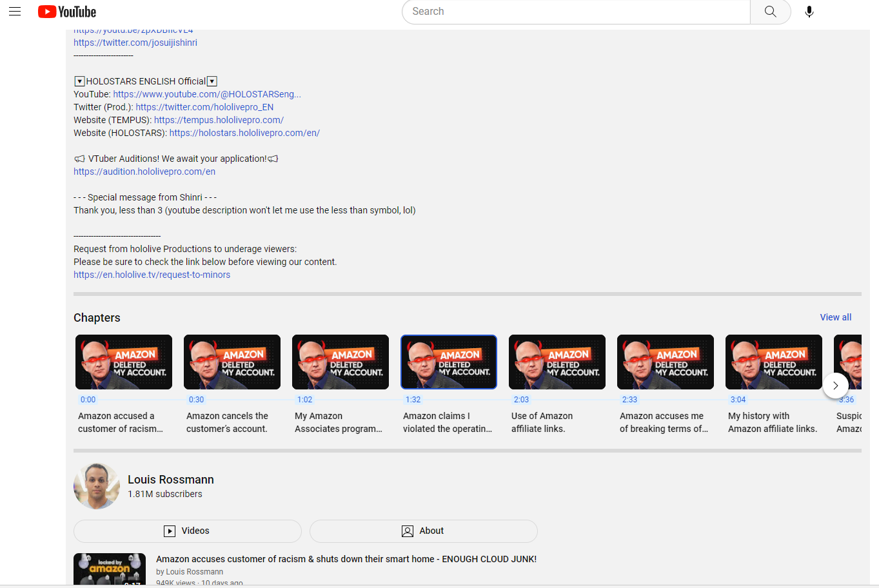Select the 0:00 chapter thumbnail

tap(124, 362)
